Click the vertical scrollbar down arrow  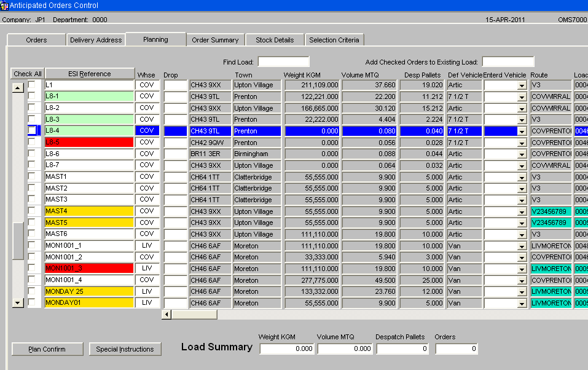pos(18,302)
